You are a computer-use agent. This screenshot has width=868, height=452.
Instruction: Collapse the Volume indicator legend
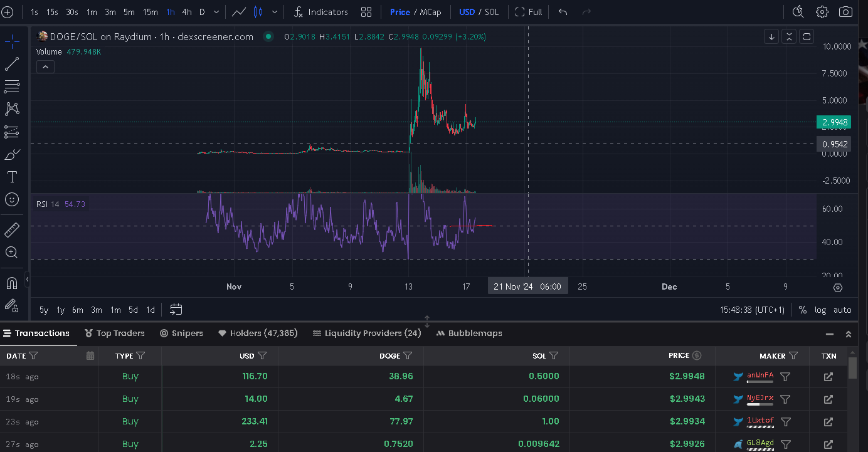coord(45,67)
